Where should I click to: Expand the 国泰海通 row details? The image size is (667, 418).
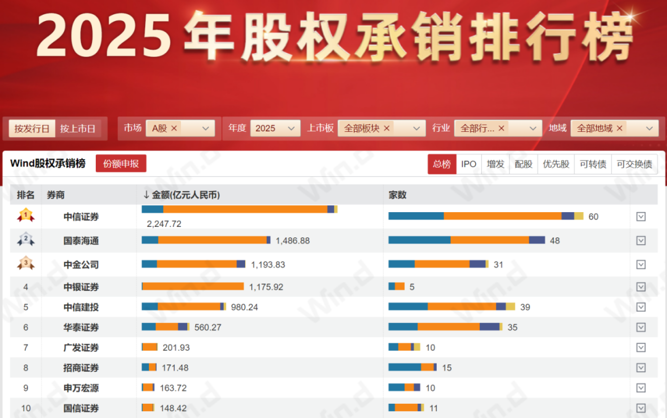tap(641, 241)
